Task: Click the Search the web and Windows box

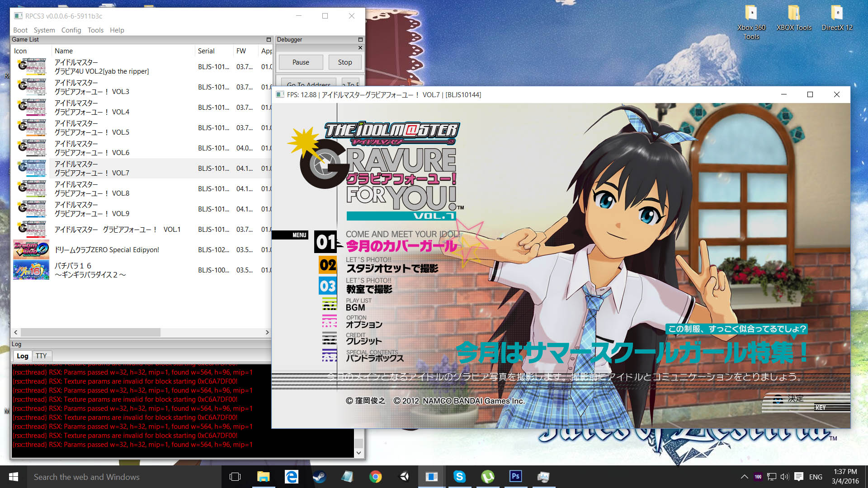Action: [123, 477]
